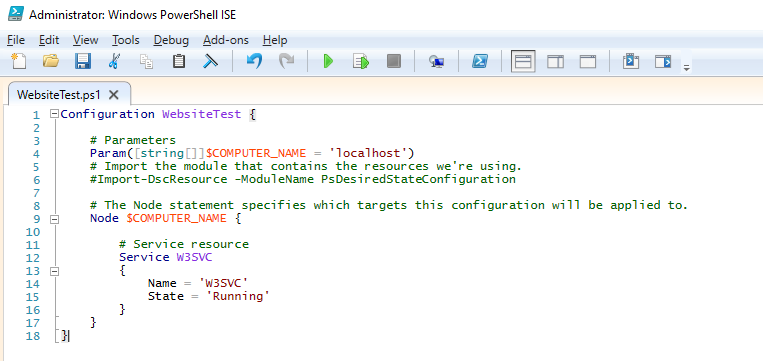Open the Tools menu
This screenshot has height=361, width=763.
pos(126,40)
